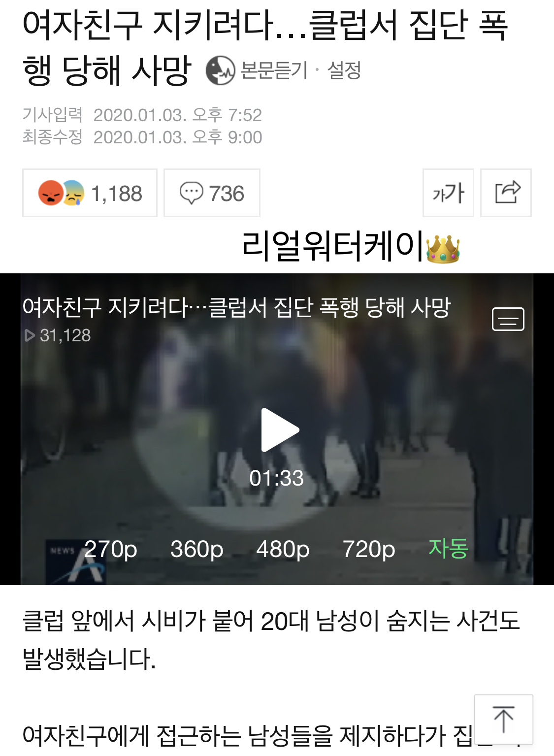The image size is (554, 756).
Task: Select 720p video quality
Action: click(369, 549)
